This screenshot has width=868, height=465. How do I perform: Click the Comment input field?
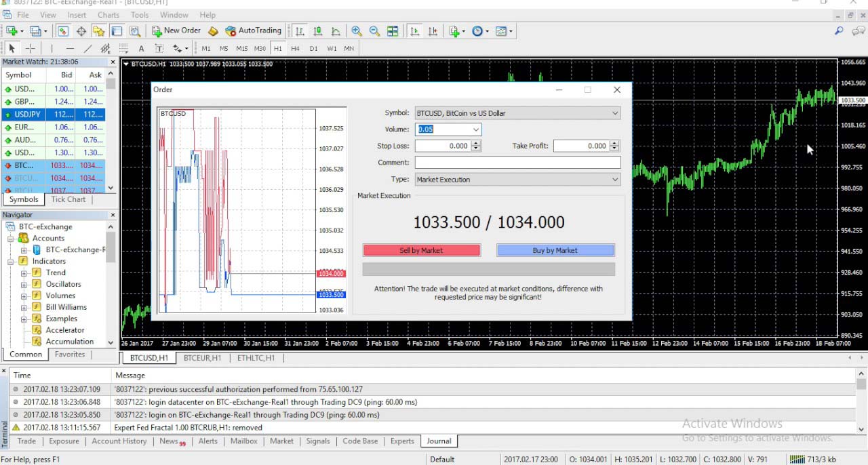point(517,163)
